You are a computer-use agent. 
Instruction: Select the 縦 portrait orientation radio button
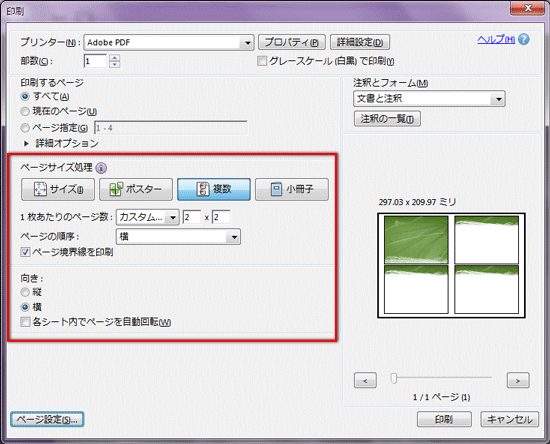[25, 292]
